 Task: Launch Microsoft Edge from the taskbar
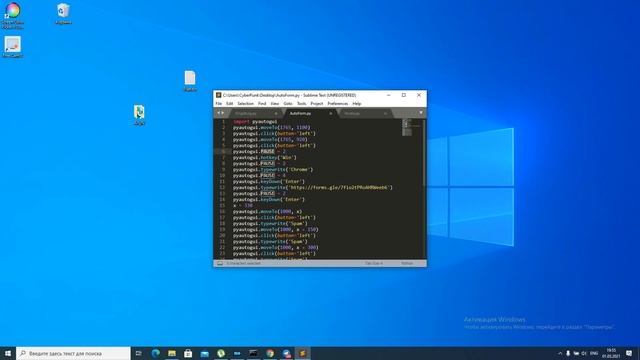click(156, 353)
